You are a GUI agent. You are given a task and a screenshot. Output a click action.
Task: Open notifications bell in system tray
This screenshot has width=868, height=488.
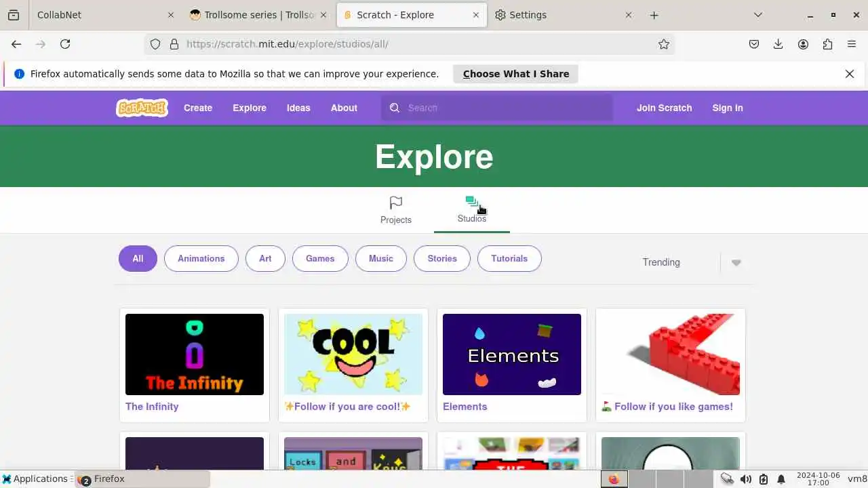[x=781, y=479]
